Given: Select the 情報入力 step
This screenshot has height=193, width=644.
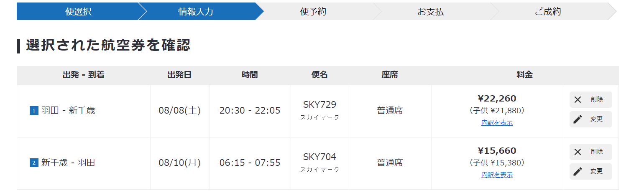Looking at the screenshot, I should (x=196, y=12).
